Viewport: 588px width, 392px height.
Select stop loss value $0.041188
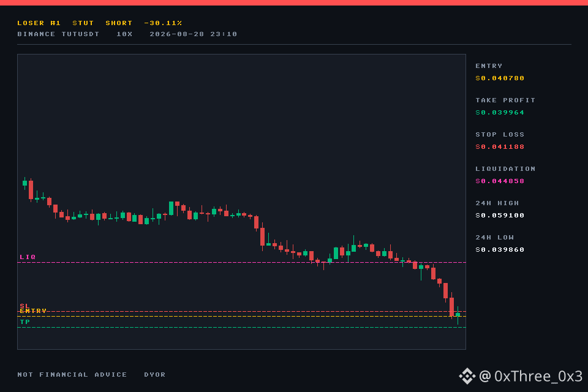pos(500,147)
